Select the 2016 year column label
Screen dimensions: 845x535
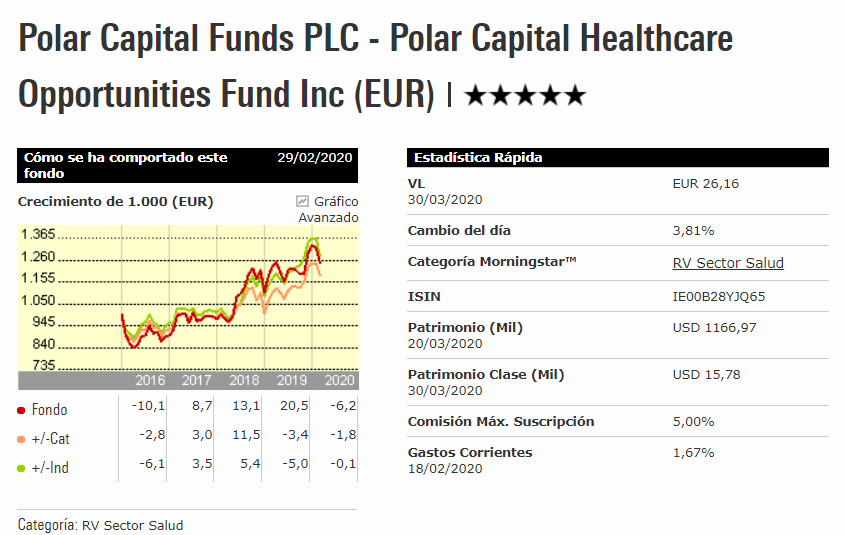point(150,380)
